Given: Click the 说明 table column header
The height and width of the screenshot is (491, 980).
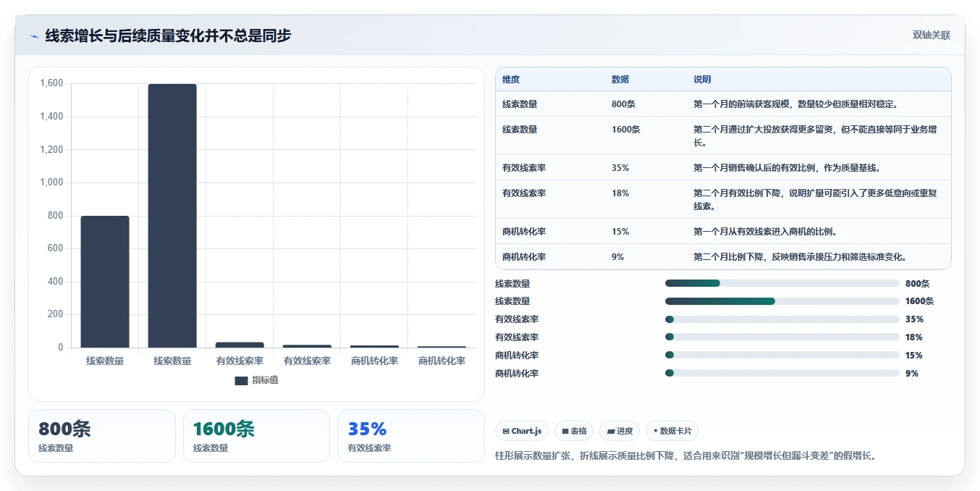Looking at the screenshot, I should tap(702, 80).
